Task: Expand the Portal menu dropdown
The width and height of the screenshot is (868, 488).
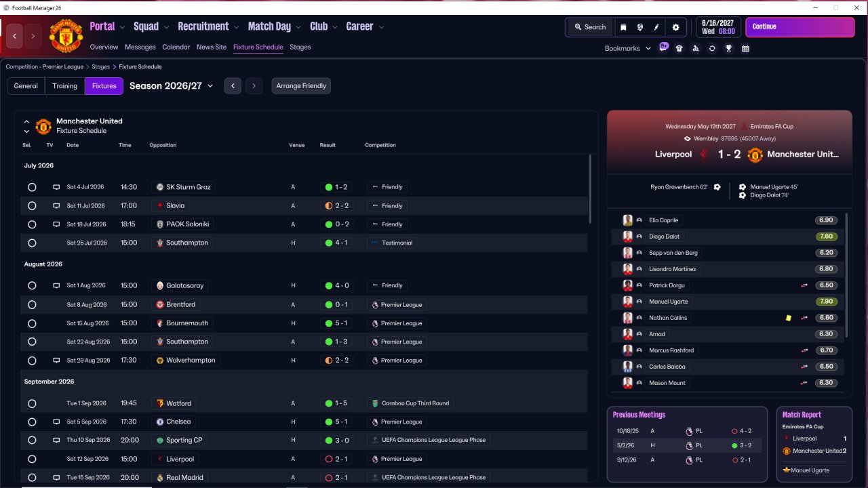Action: pos(122,27)
